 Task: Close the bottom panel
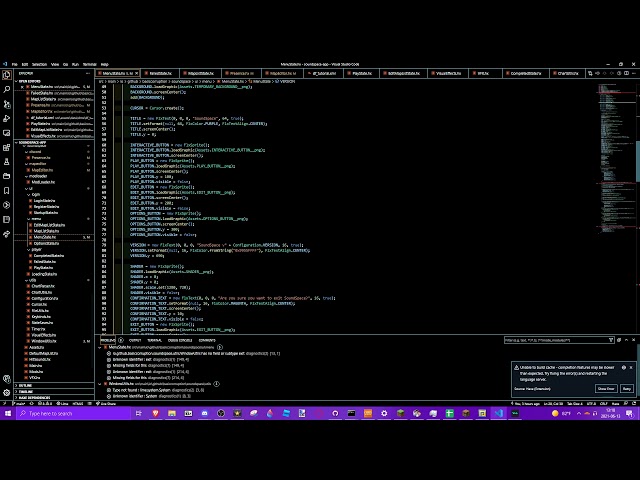click(x=633, y=340)
